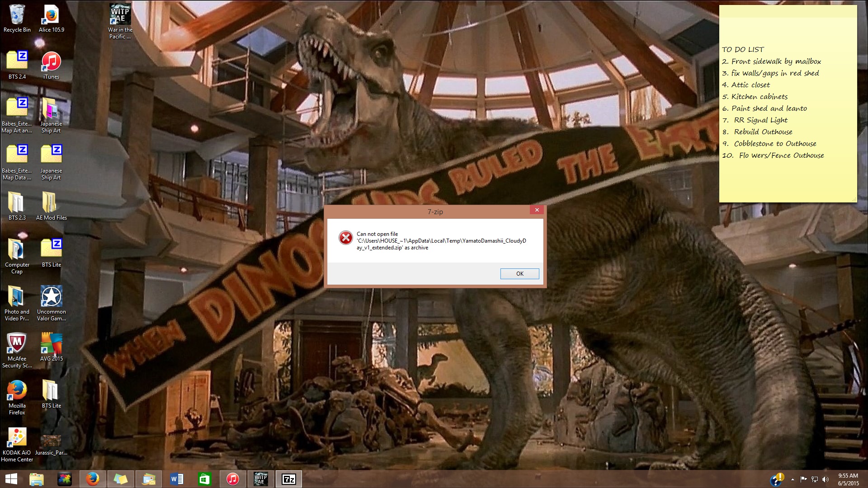
Task: Switch to WITP AE on the taskbar
Action: click(x=261, y=479)
